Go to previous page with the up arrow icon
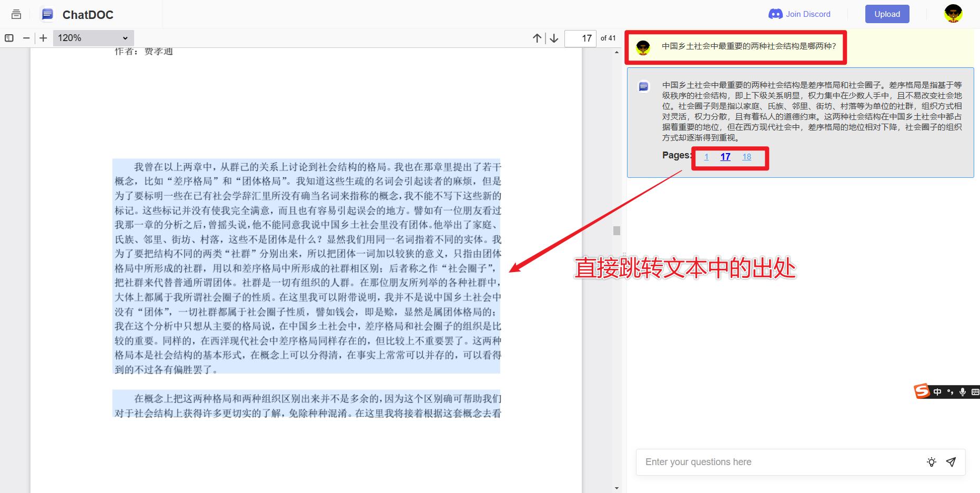 coord(537,38)
